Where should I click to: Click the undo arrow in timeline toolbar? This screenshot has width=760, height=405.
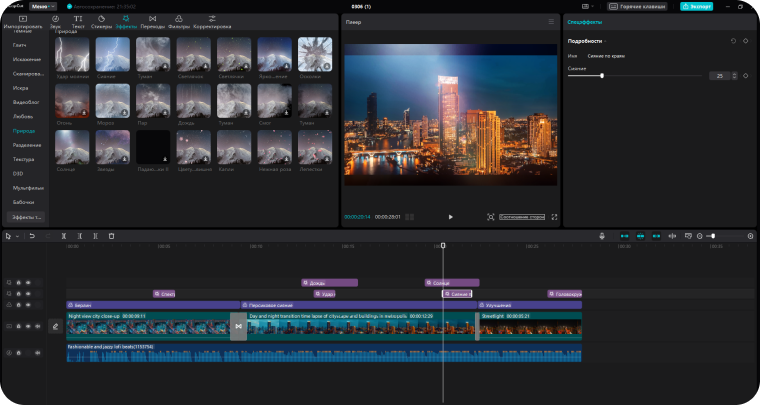32,236
